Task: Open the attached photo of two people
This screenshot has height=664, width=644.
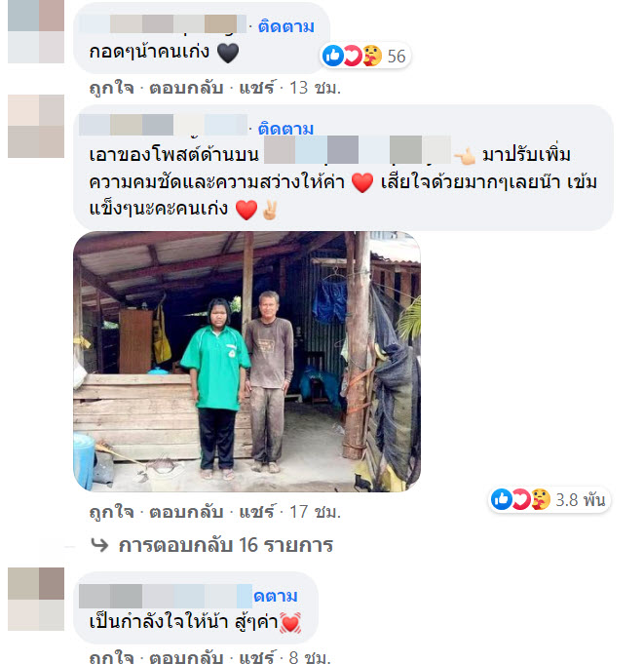Action: coord(246,361)
